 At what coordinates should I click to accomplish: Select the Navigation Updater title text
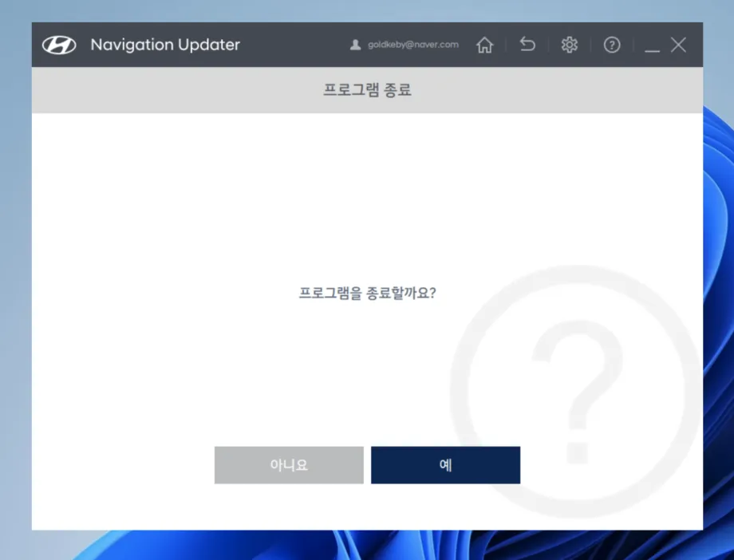[165, 45]
